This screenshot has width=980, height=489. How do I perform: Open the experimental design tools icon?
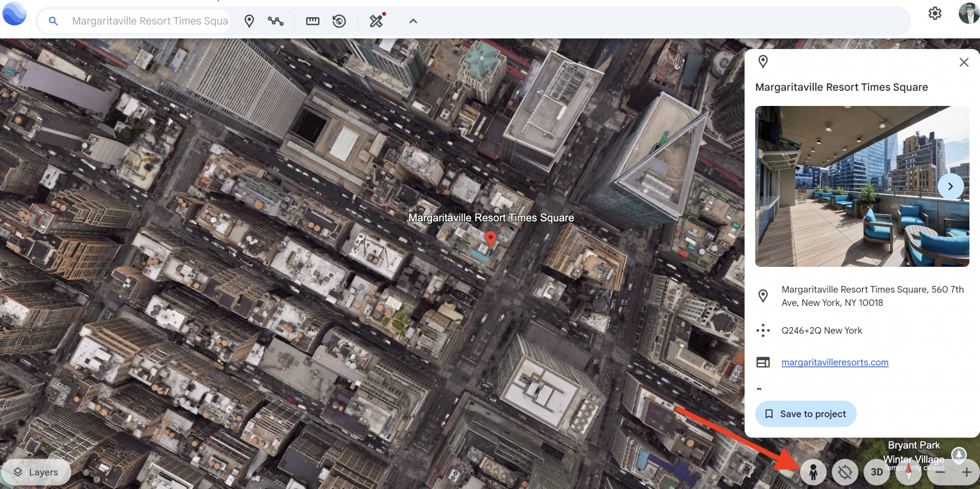click(x=376, y=21)
